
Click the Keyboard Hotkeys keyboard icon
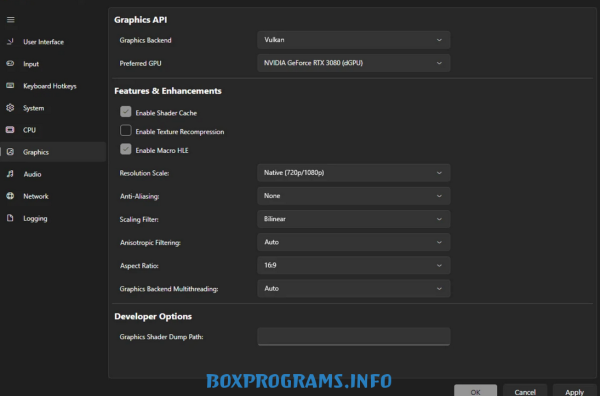coord(10,86)
